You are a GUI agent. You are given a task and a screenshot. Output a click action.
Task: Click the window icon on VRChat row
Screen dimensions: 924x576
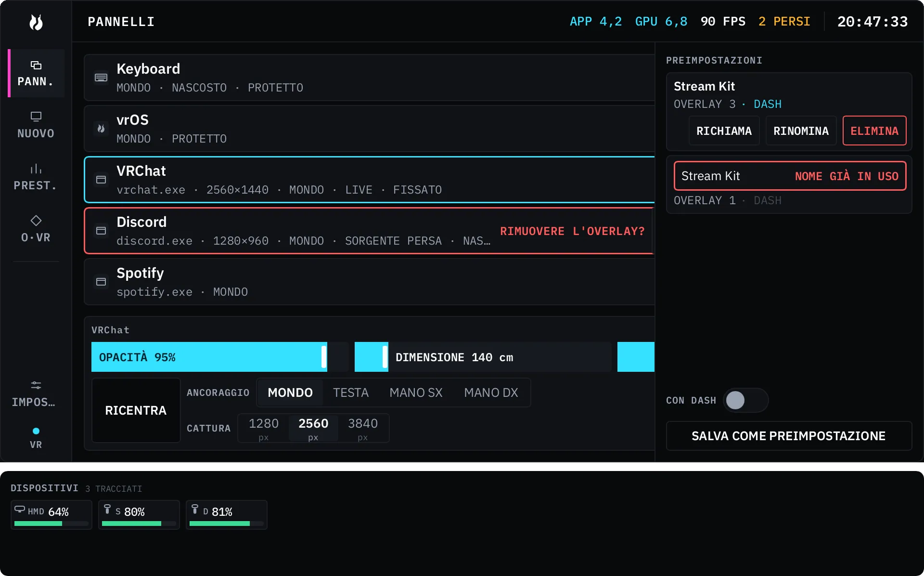[101, 180]
